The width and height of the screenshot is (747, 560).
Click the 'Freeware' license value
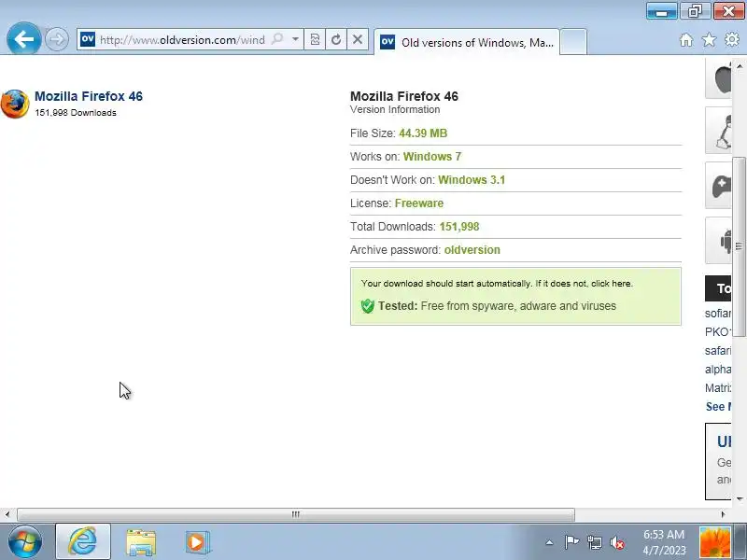[x=419, y=203]
